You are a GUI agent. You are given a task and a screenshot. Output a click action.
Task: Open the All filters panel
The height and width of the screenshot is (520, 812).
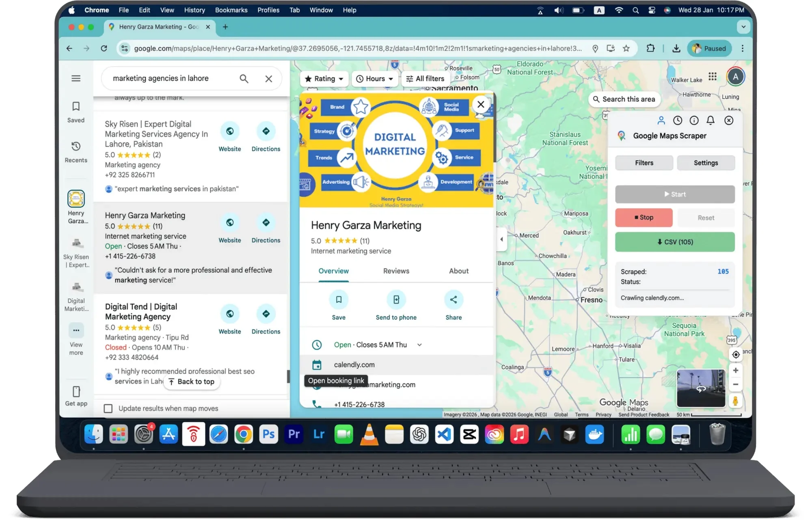tap(425, 79)
